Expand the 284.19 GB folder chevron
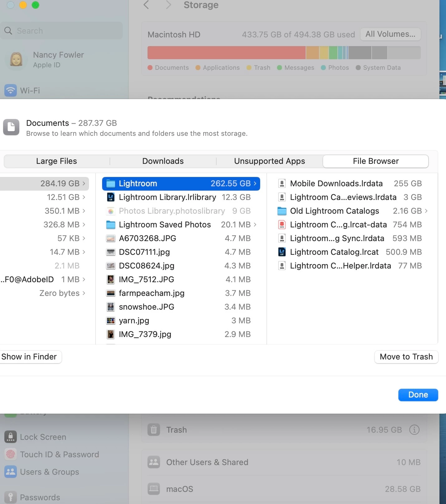 [84, 183]
